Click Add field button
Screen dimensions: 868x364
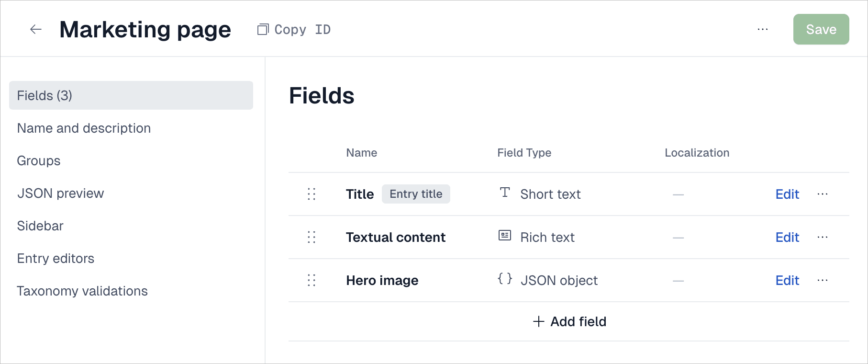pyautogui.click(x=569, y=321)
